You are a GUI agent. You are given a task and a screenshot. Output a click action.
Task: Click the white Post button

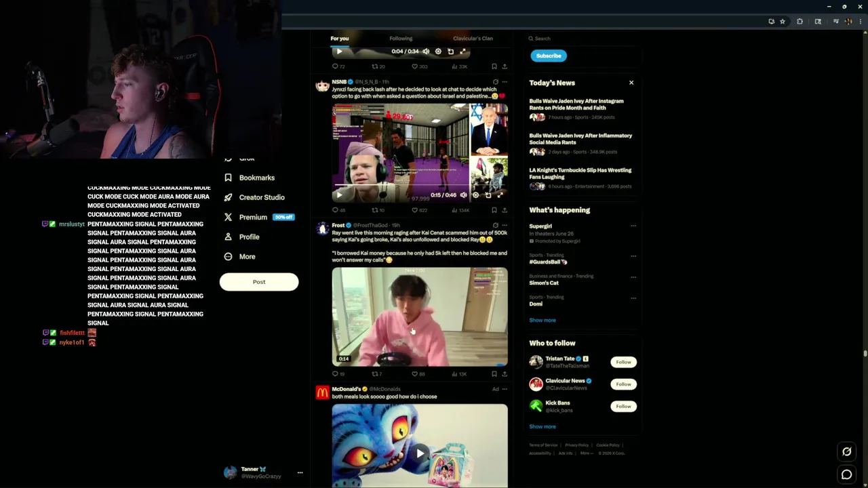(x=259, y=282)
